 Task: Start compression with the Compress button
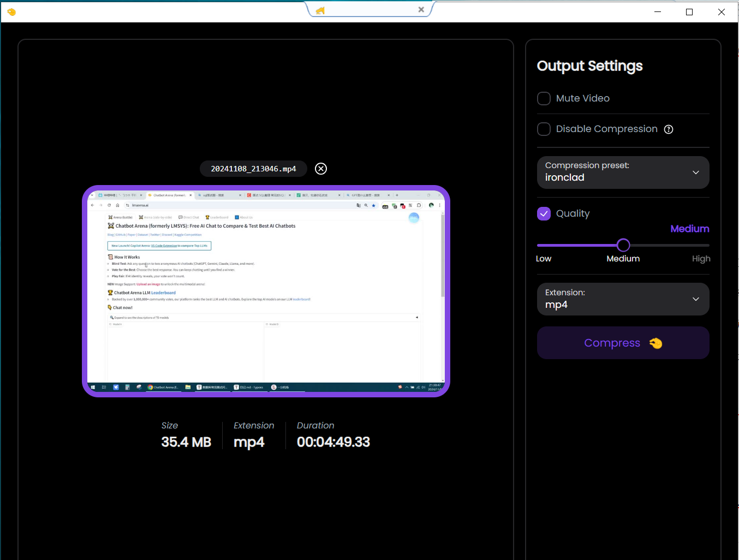tap(623, 343)
